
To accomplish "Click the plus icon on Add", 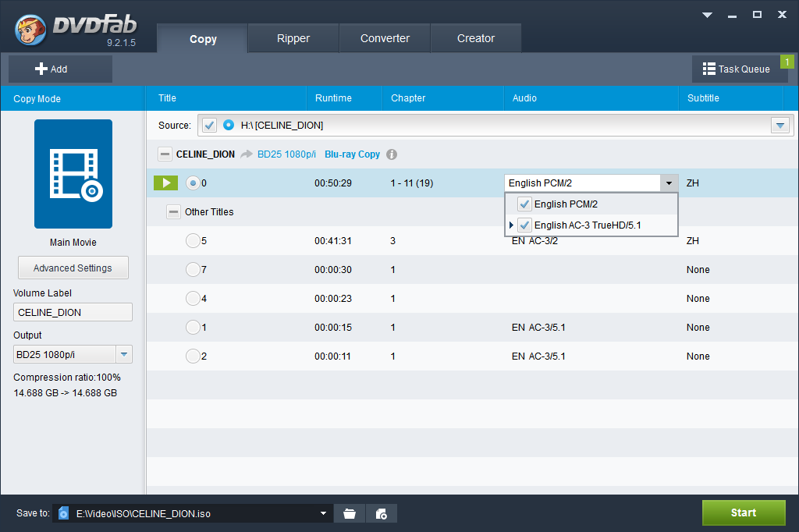I will pyautogui.click(x=41, y=69).
